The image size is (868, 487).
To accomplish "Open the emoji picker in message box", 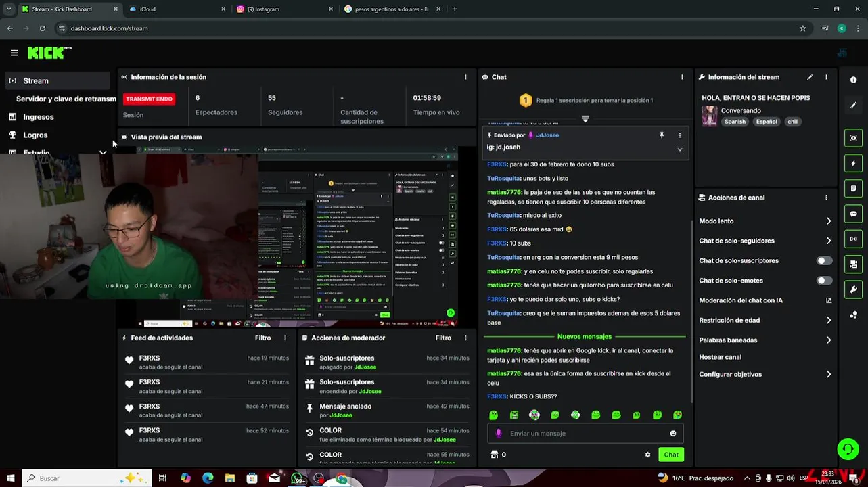I will (x=673, y=434).
